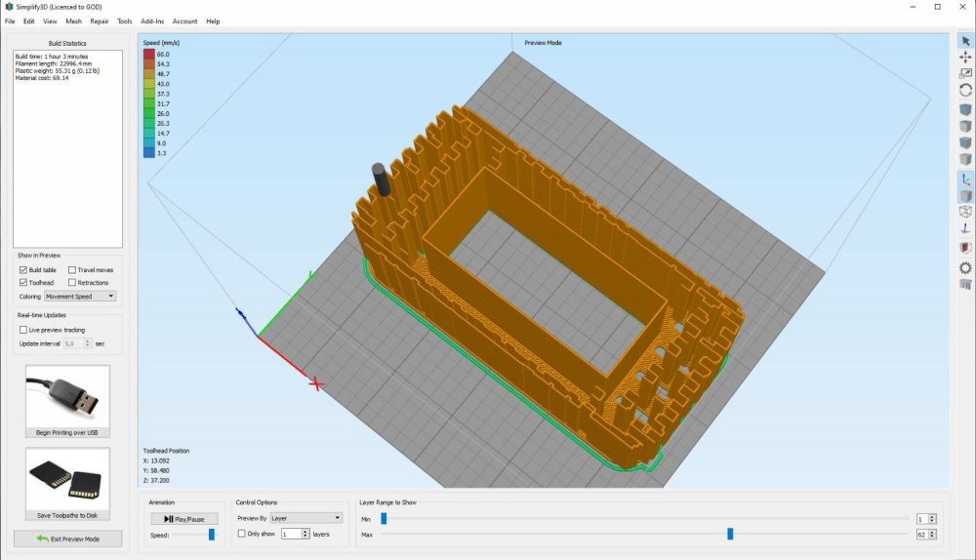Open the cross section view tool
Screen dimensions: 976x560
pyautogui.click(x=965, y=248)
